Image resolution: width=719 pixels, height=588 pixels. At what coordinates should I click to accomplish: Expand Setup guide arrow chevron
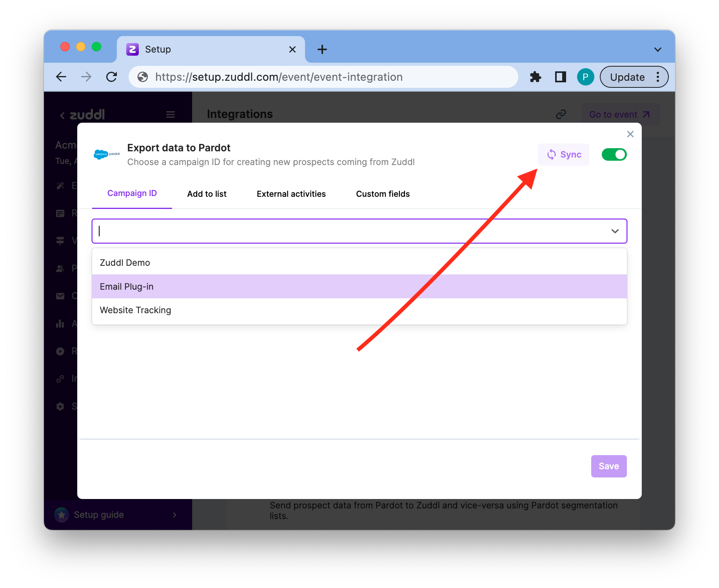coord(174,515)
